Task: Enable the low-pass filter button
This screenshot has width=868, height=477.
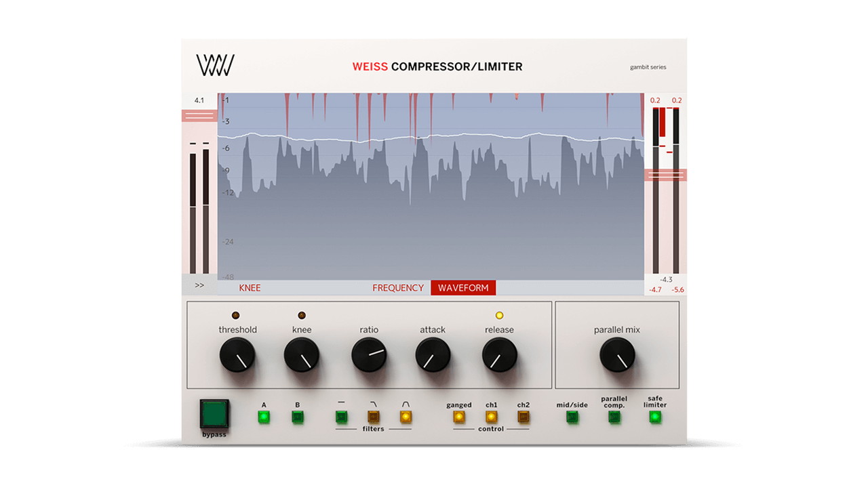Action: tap(373, 417)
